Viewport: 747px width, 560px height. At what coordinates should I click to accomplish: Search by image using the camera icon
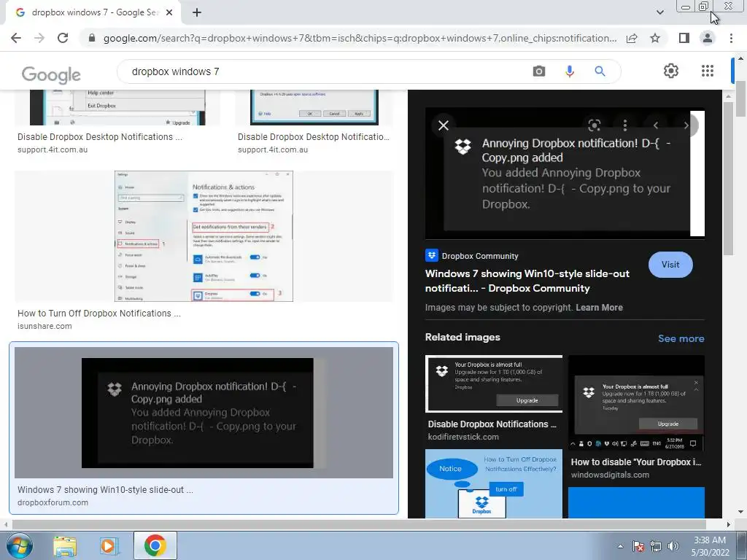(539, 71)
